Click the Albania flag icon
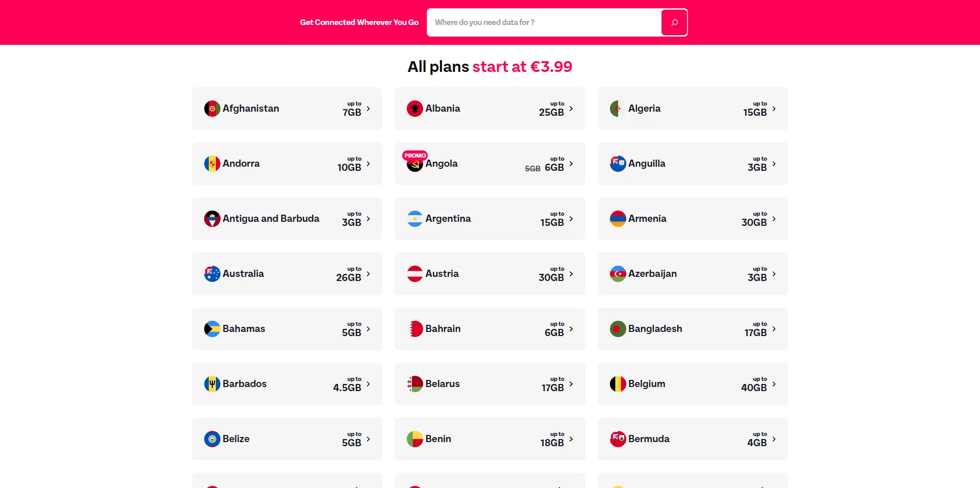 pyautogui.click(x=415, y=109)
